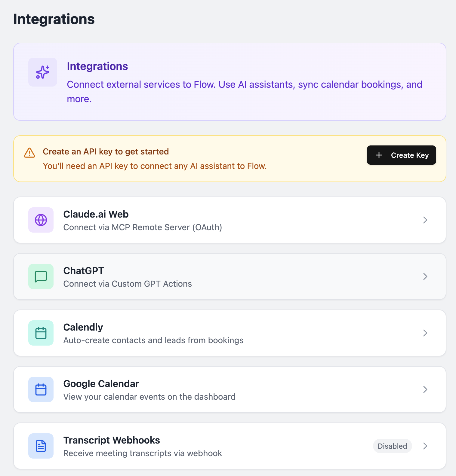Screen dimensions: 456x476
Task: Click the Integrations page title
Action: point(54,19)
